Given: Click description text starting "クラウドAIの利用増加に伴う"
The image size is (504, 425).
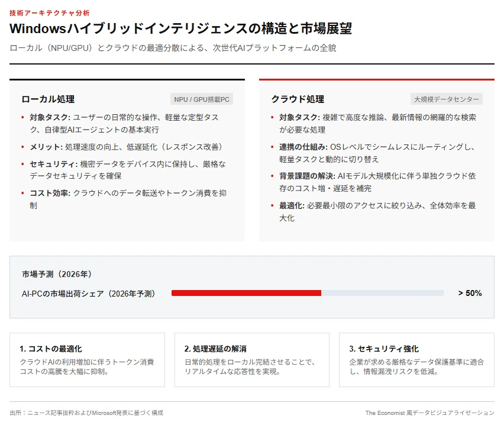Looking at the screenshot, I should 87,367.
